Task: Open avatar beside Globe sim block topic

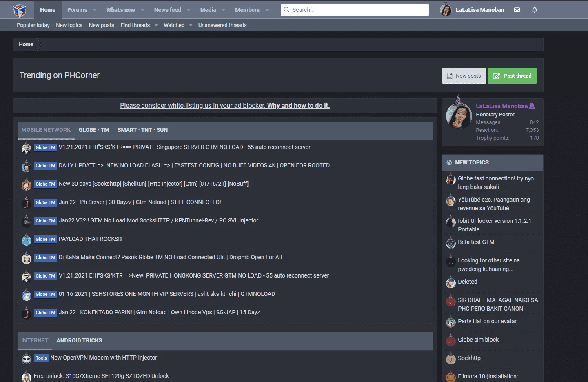Action: [450, 340]
